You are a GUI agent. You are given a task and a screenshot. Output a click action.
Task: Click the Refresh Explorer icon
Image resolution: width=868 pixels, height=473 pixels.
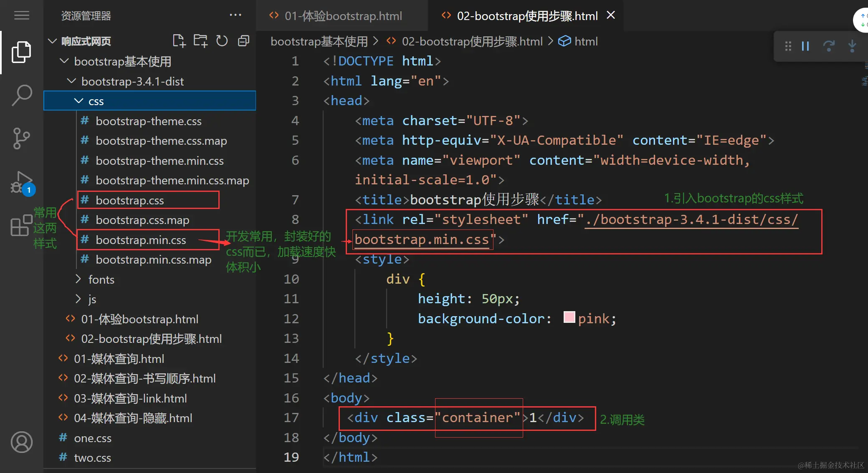[222, 41]
